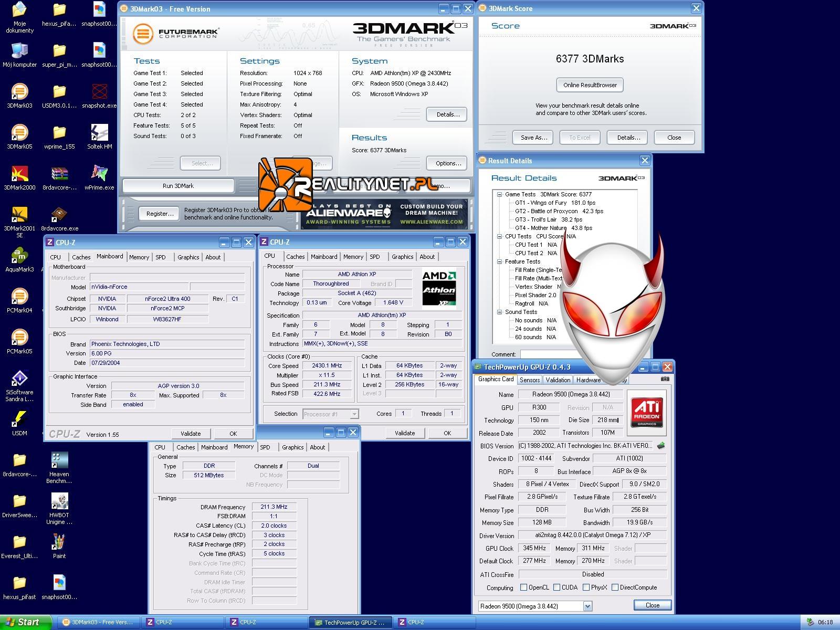Viewport: 840px width, 630px height.
Task: Open About tab in Mainboard CPU-Z window
Action: pos(213,257)
